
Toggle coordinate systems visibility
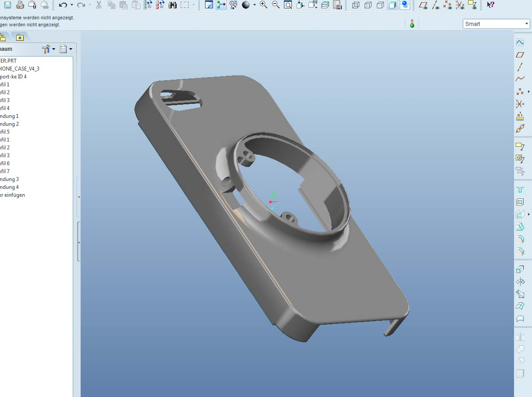460,5
